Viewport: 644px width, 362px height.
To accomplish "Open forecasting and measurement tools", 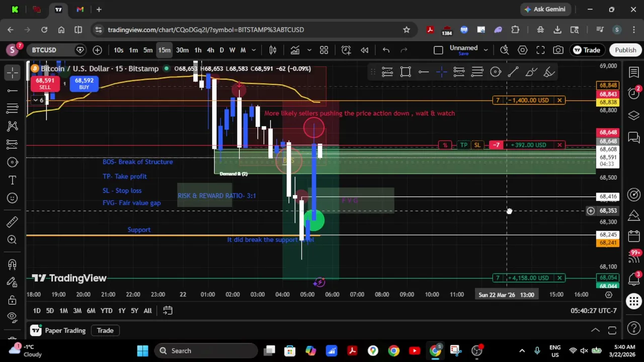I will pos(13,144).
